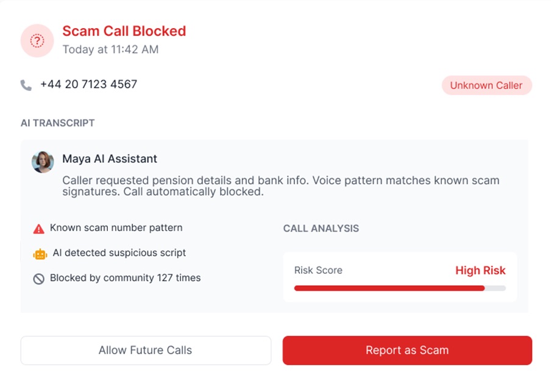Click the blocked caller question-mark icon
The image size is (551, 392).
(37, 41)
